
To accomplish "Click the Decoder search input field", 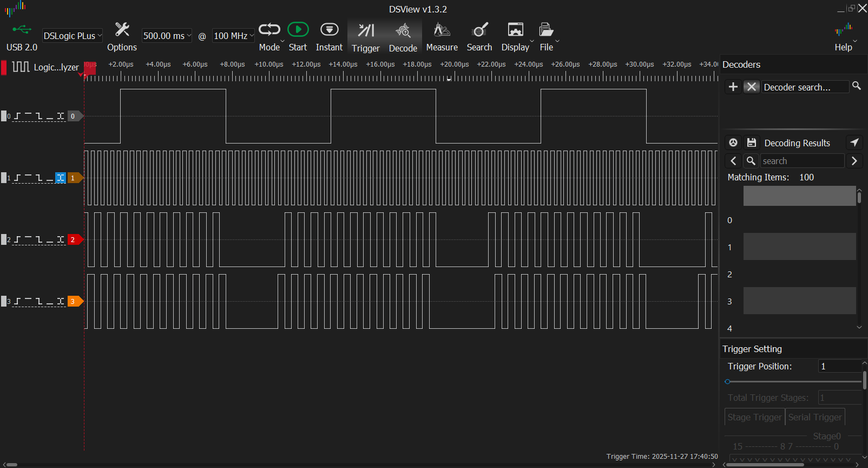I will (804, 87).
